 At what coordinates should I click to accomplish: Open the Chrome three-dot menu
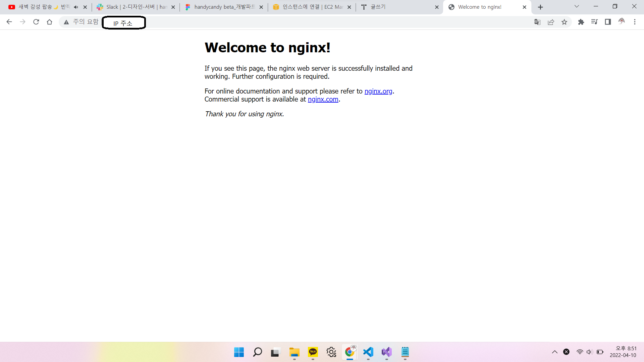tap(635, 22)
